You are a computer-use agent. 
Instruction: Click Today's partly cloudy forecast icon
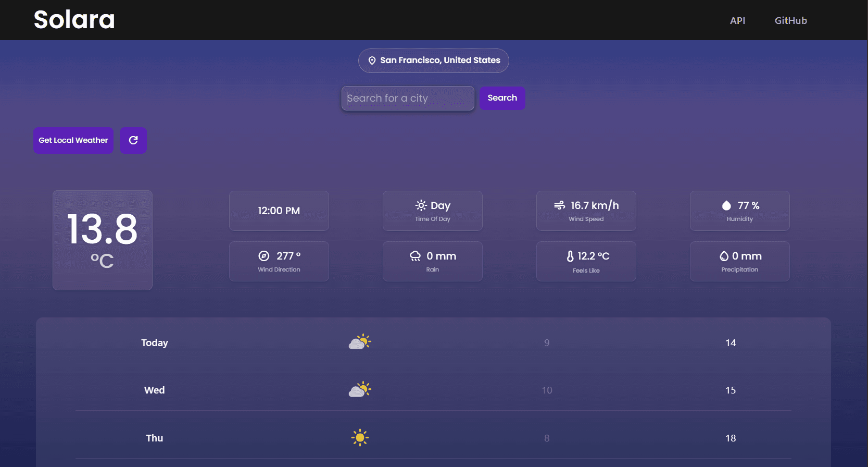click(x=360, y=342)
